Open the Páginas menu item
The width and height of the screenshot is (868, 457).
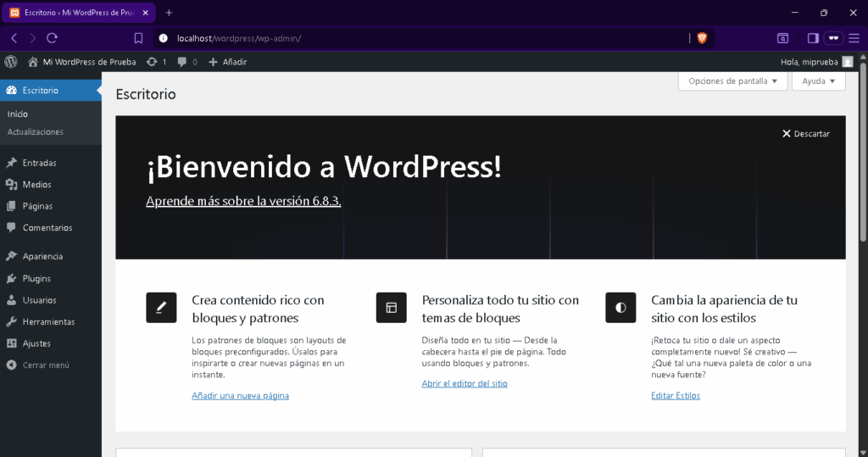point(50,206)
